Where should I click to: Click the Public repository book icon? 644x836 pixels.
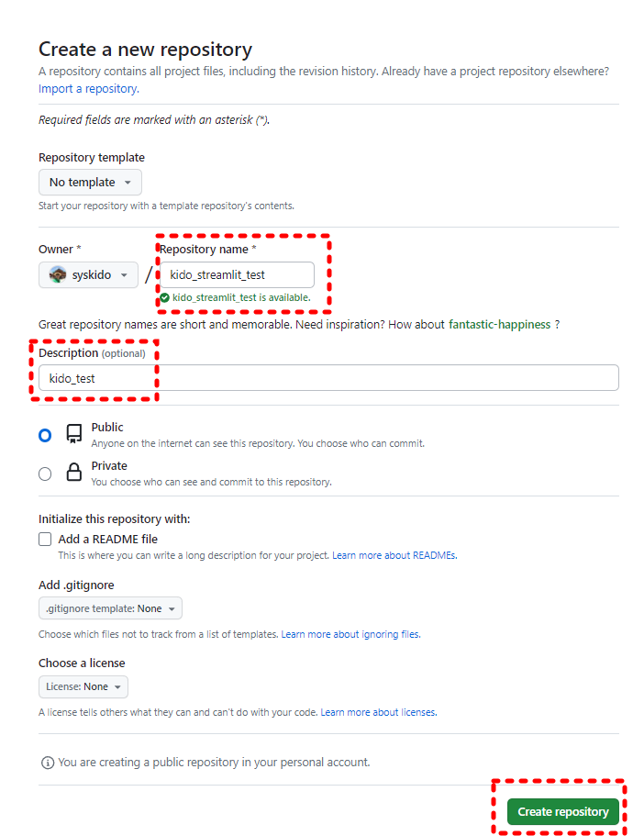[x=74, y=434]
